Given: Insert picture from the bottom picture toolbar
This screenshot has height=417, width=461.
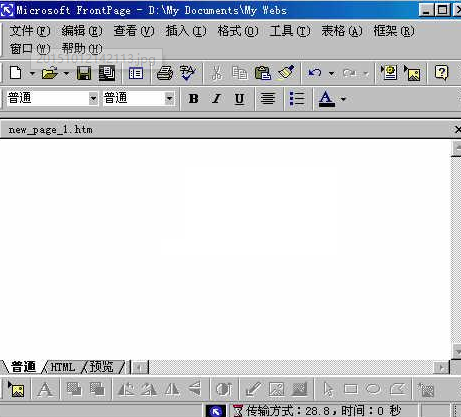Looking at the screenshot, I should tap(16, 389).
